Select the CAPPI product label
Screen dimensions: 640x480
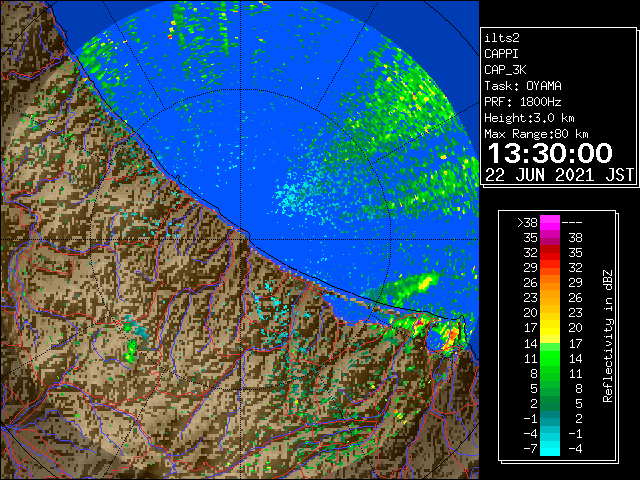501,54
